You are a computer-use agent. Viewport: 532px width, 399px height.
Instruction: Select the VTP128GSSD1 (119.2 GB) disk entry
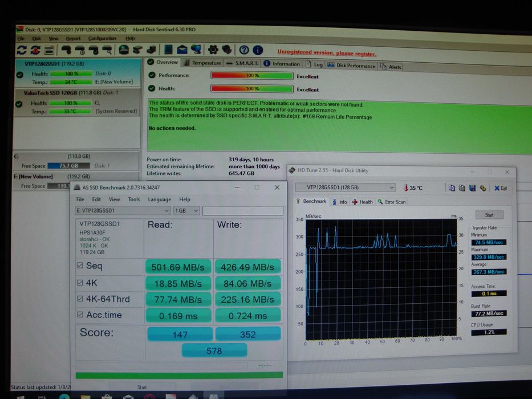pyautogui.click(x=78, y=72)
